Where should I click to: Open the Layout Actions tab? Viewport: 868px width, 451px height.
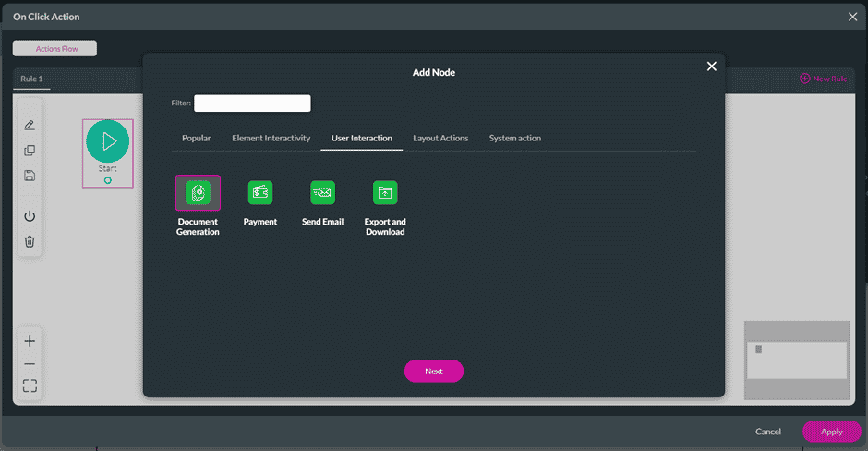pos(440,138)
